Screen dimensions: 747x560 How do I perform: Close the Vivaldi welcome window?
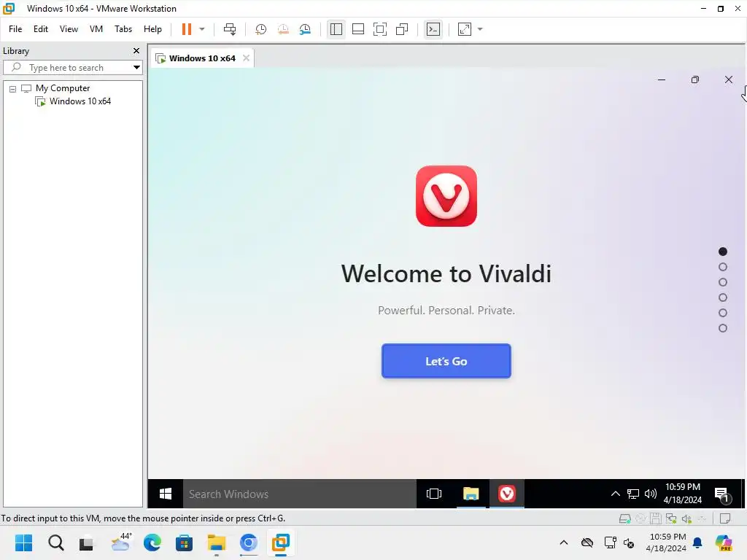pyautogui.click(x=729, y=79)
